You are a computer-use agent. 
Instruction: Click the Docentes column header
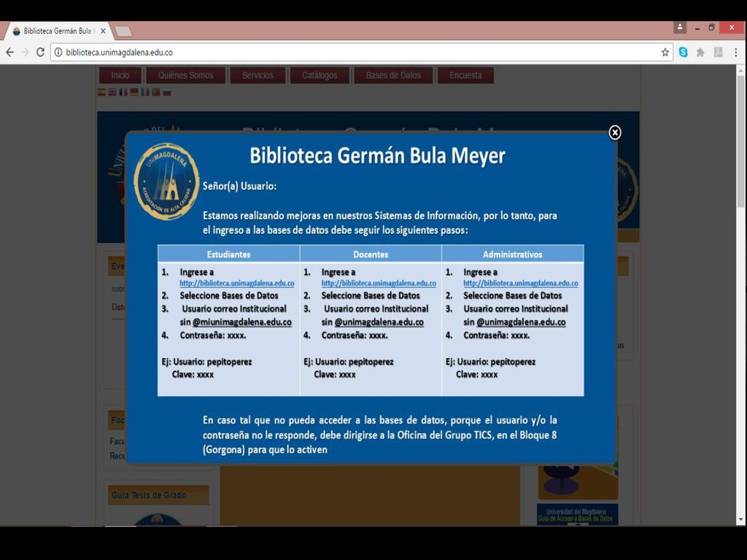tap(371, 254)
